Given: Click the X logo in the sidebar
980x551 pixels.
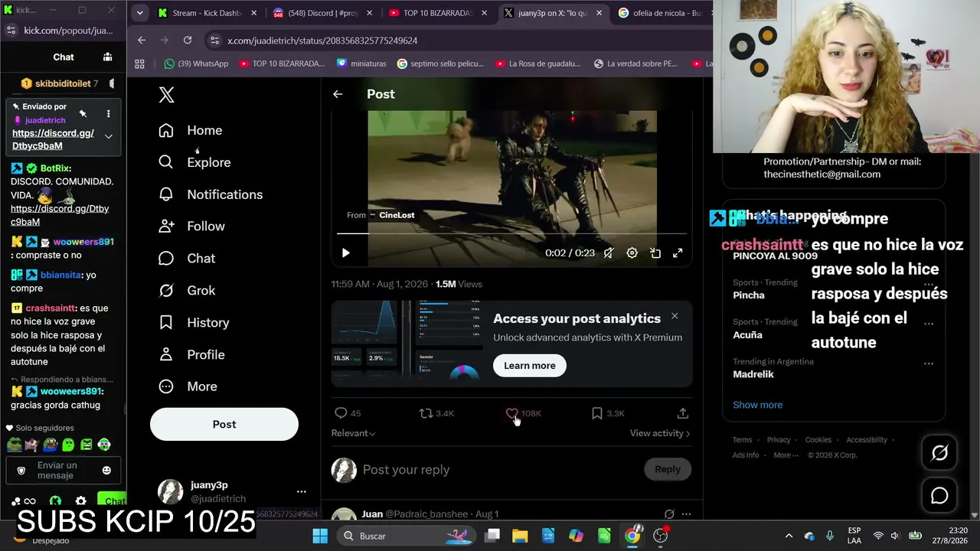Looking at the screenshot, I should tap(166, 95).
